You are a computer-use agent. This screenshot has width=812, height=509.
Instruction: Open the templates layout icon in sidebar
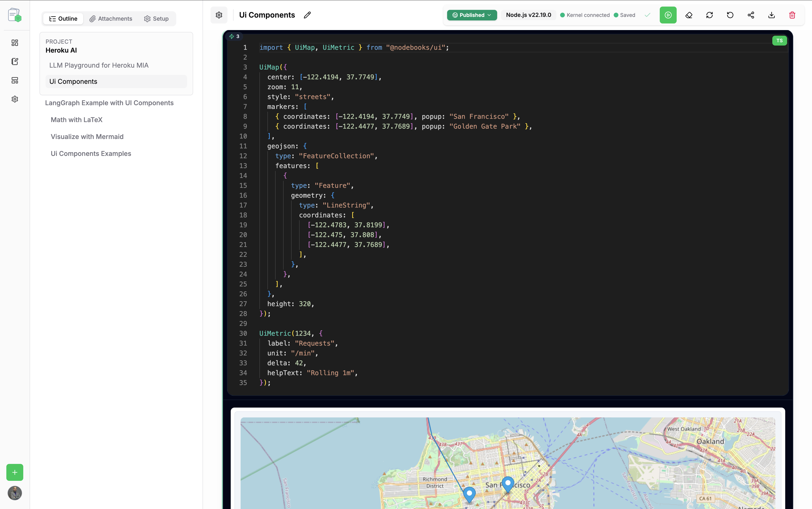[15, 80]
